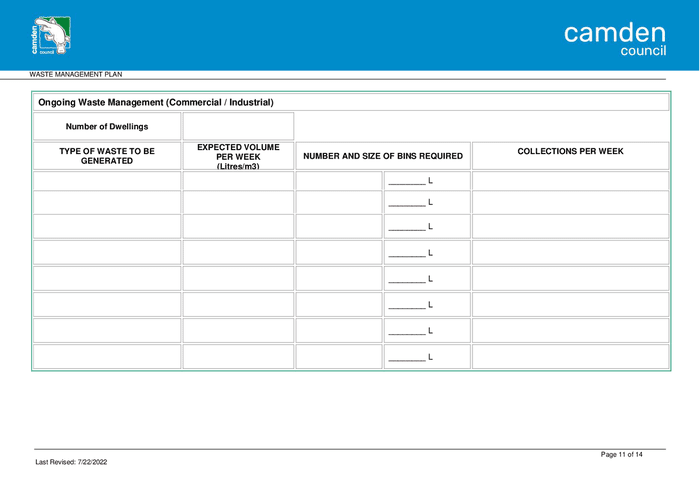Click the last row bin size litres blank
The image size is (700, 495).
[x=407, y=356]
